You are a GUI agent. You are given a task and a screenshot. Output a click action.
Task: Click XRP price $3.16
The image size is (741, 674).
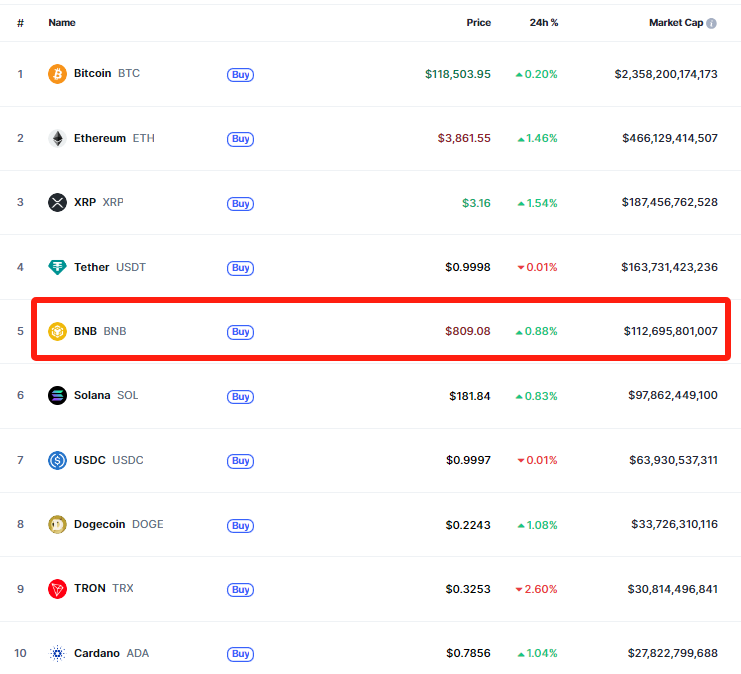coord(476,203)
